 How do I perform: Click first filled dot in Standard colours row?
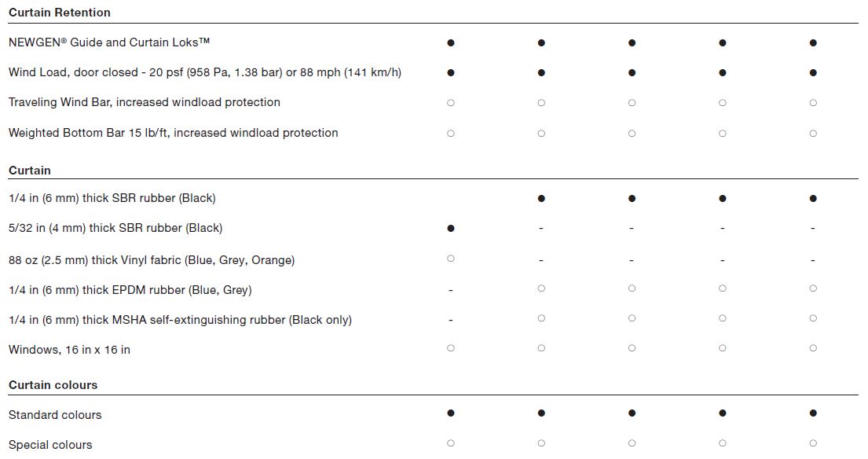point(450,413)
